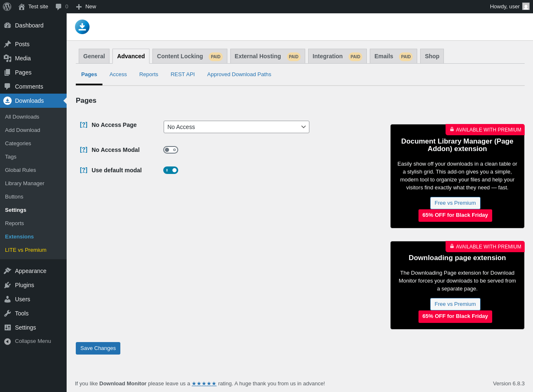Click the Collapse Menu arrow icon
The height and width of the screenshot is (392, 533).
coord(7,341)
